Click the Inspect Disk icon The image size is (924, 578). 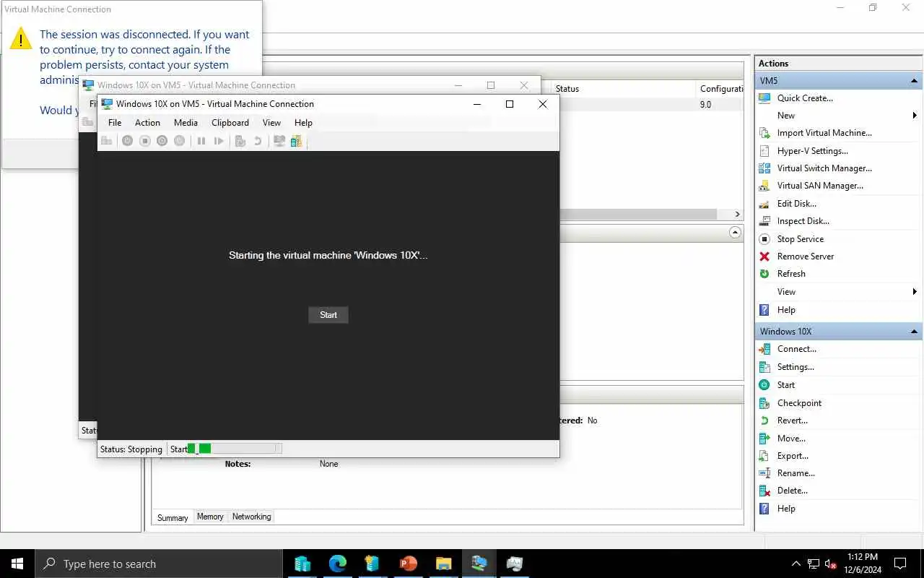[764, 221]
